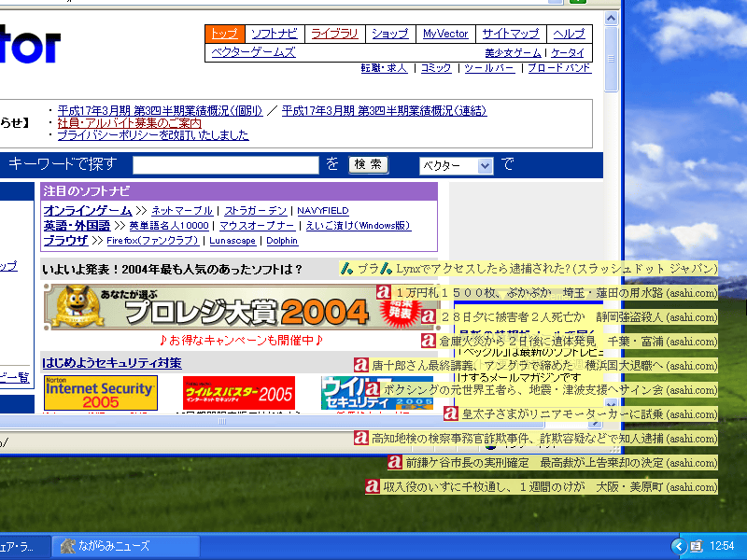
Task: Follow the ベクターゲームズ link
Action: 253,52
